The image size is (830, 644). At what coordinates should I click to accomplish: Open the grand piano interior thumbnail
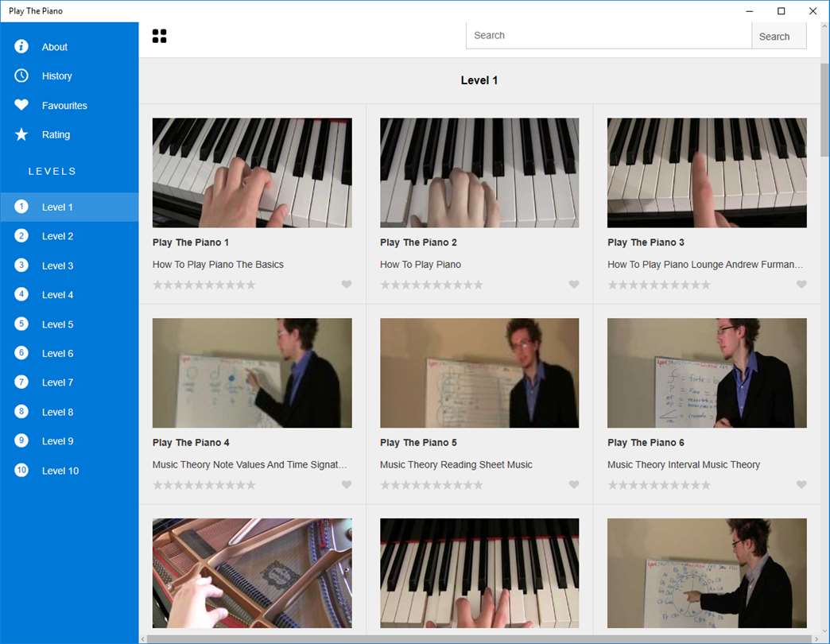coord(252,573)
